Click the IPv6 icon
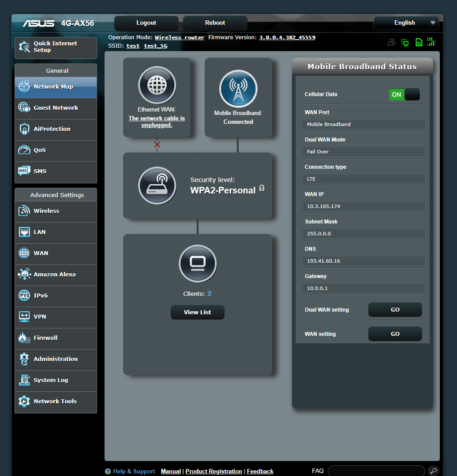This screenshot has height=476, width=457. 24,295
